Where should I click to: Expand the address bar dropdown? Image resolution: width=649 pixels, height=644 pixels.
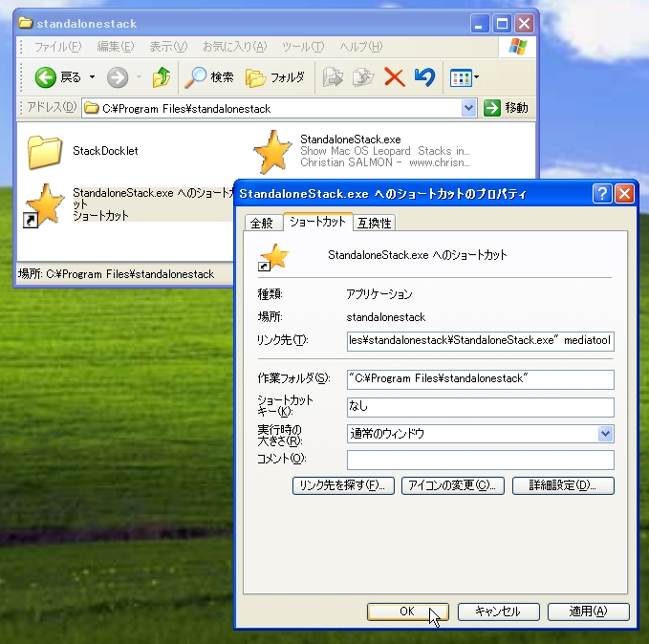coord(468,108)
